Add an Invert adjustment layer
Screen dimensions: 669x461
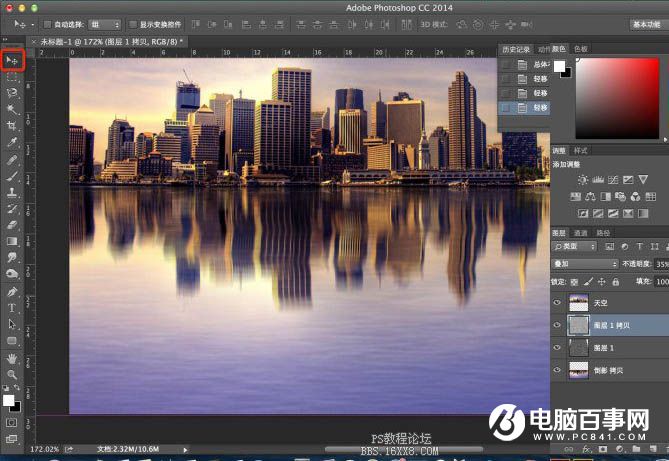click(x=583, y=213)
